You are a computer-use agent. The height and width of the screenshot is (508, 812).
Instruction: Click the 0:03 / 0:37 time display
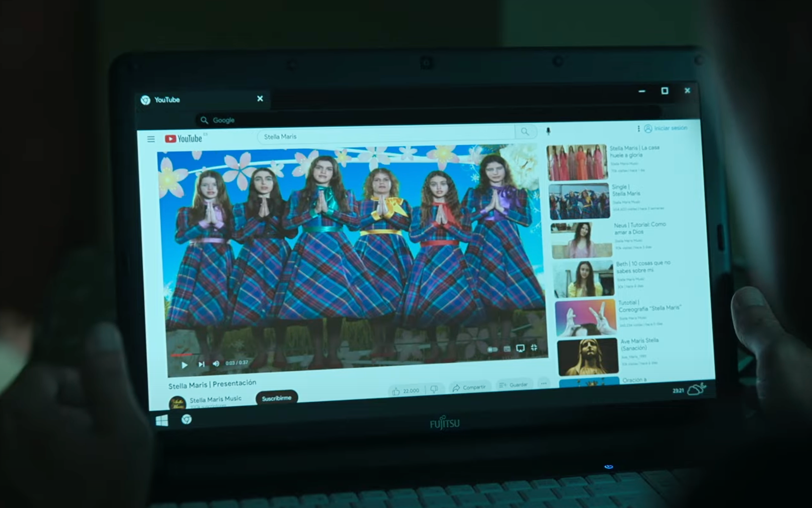click(237, 363)
